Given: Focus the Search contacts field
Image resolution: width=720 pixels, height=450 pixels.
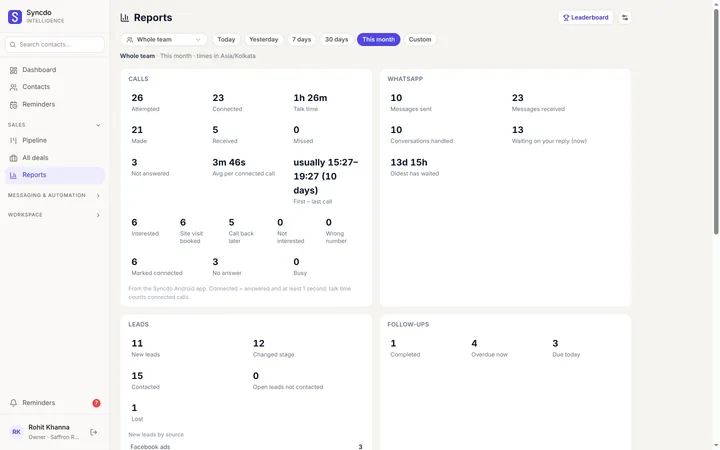Looking at the screenshot, I should [x=55, y=45].
